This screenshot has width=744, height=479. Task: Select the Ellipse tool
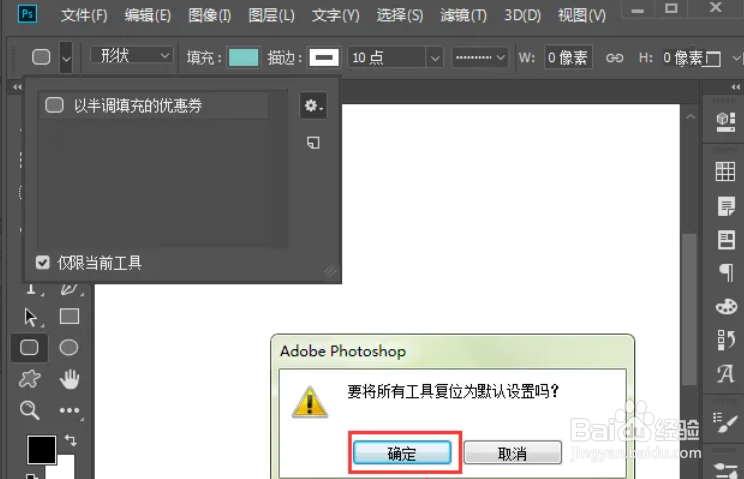point(69,348)
